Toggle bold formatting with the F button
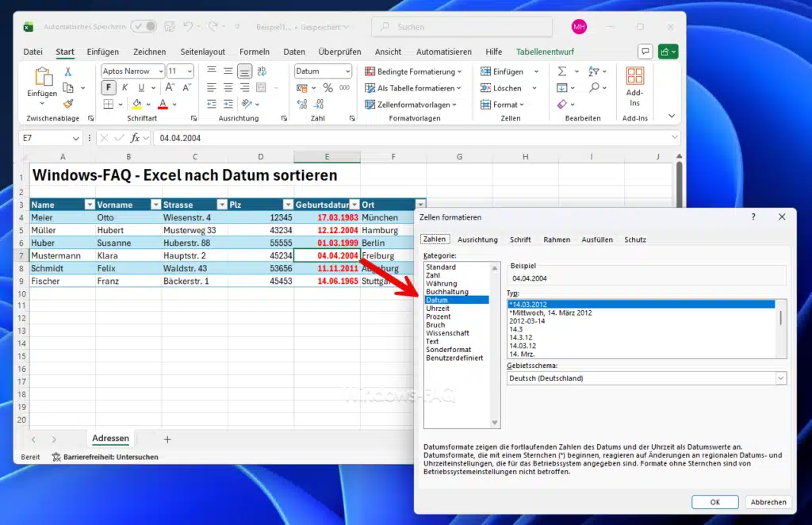 coord(108,86)
